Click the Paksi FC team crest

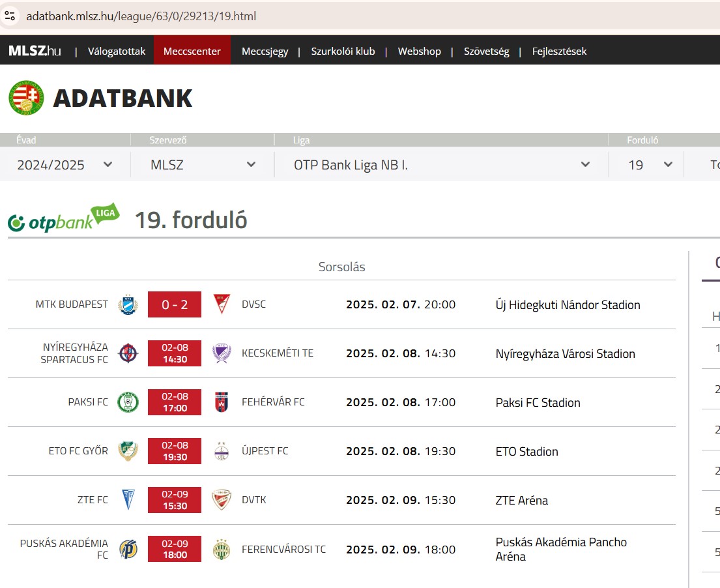coord(128,402)
